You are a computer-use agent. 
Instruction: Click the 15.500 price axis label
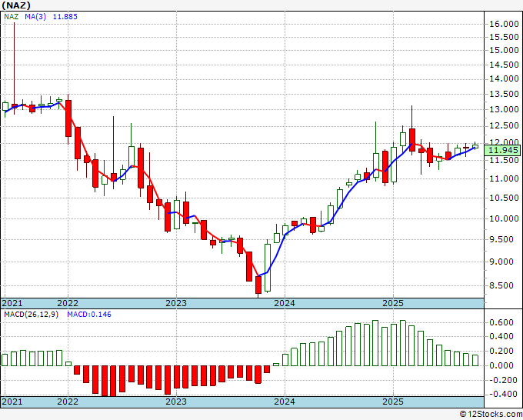coord(504,37)
